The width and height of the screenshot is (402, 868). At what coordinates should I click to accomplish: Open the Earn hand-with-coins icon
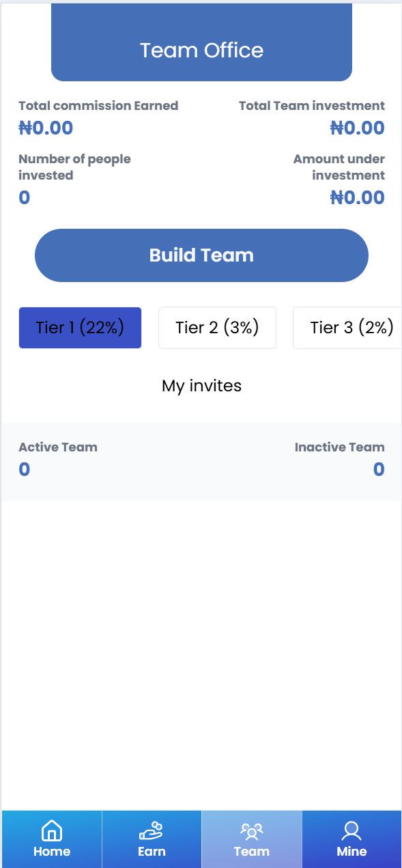(152, 831)
